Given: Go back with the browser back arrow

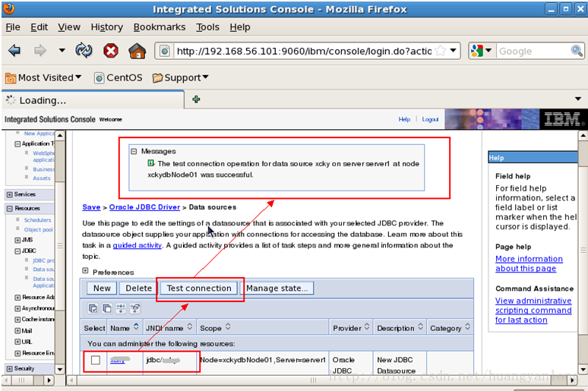Looking at the screenshot, I should (14, 50).
